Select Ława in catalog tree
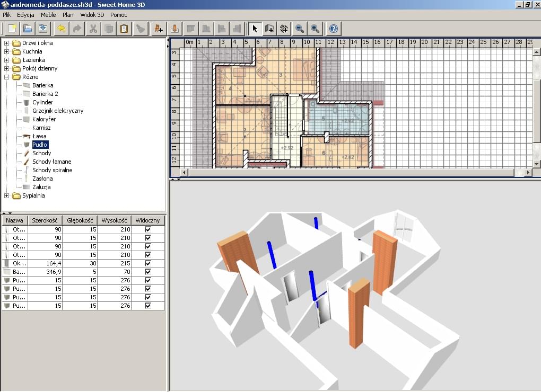541x392 pixels. tap(39, 137)
